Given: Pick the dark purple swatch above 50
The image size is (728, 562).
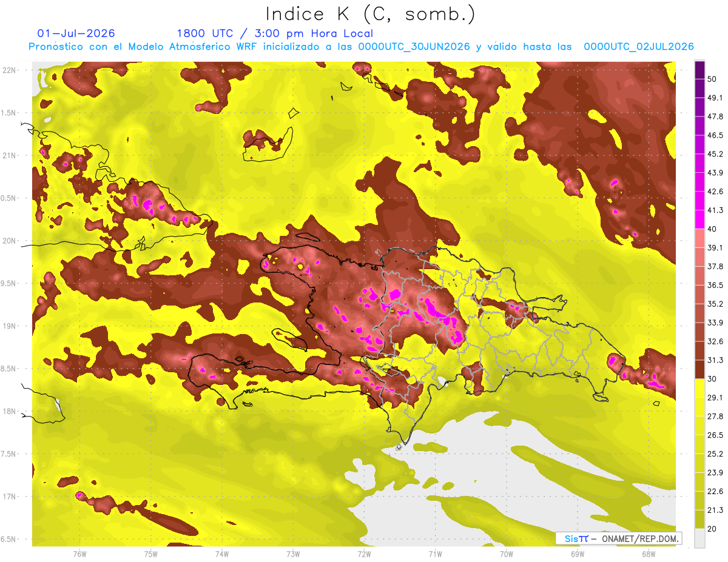Looking at the screenshot, I should [699, 70].
